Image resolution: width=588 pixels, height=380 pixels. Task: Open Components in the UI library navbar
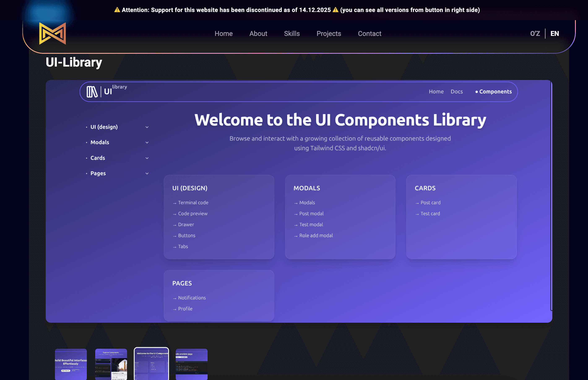(x=493, y=92)
